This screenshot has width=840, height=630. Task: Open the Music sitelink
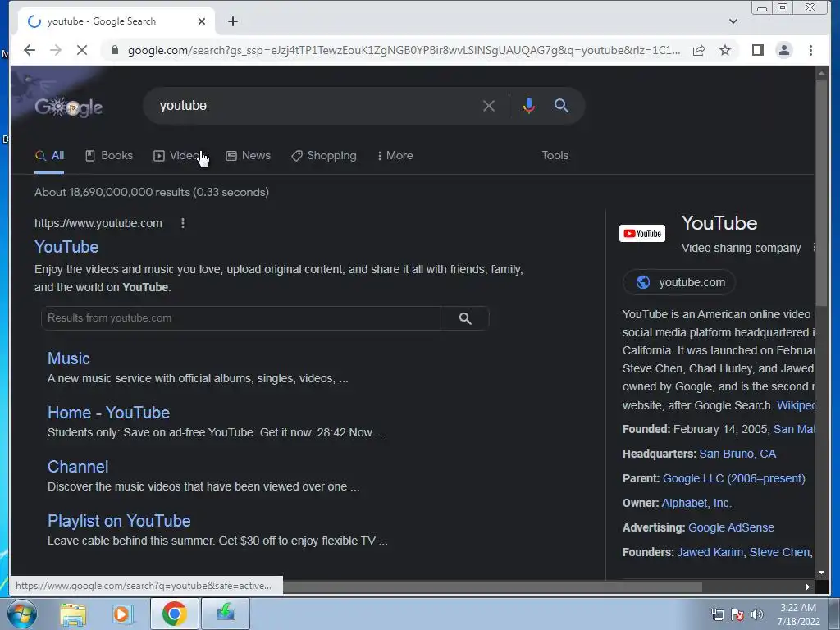pyautogui.click(x=69, y=358)
